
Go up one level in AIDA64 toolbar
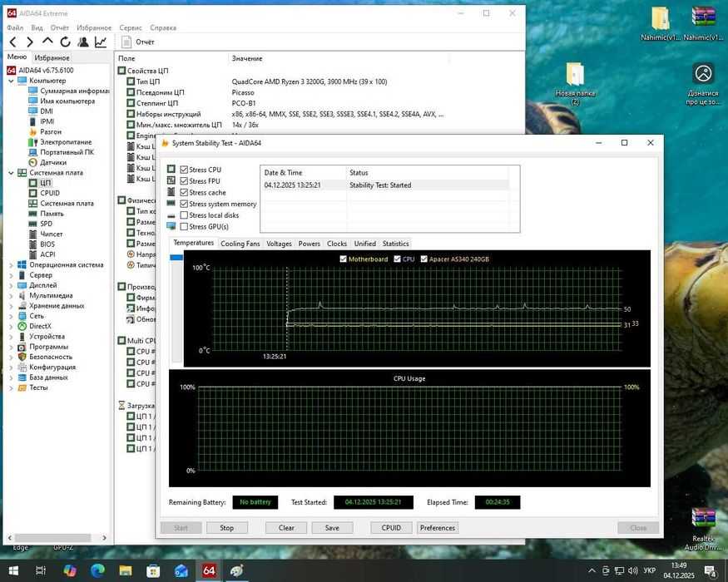click(47, 42)
